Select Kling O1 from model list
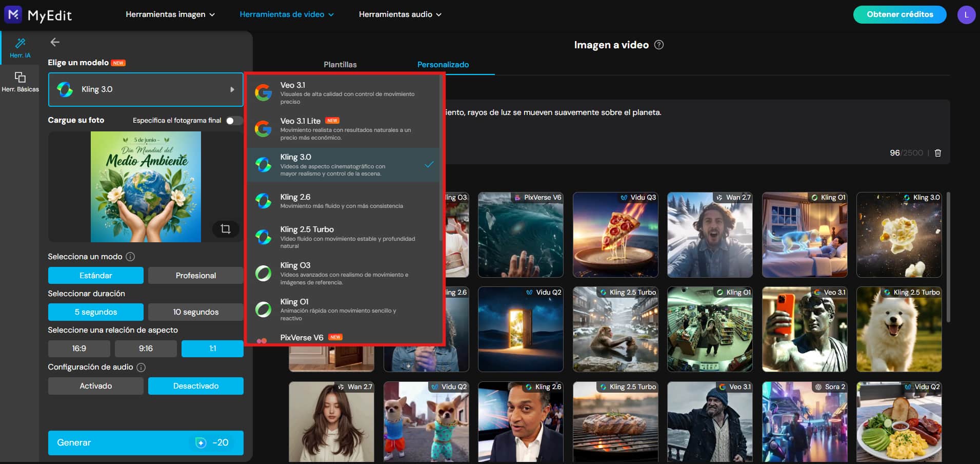 [x=344, y=310]
